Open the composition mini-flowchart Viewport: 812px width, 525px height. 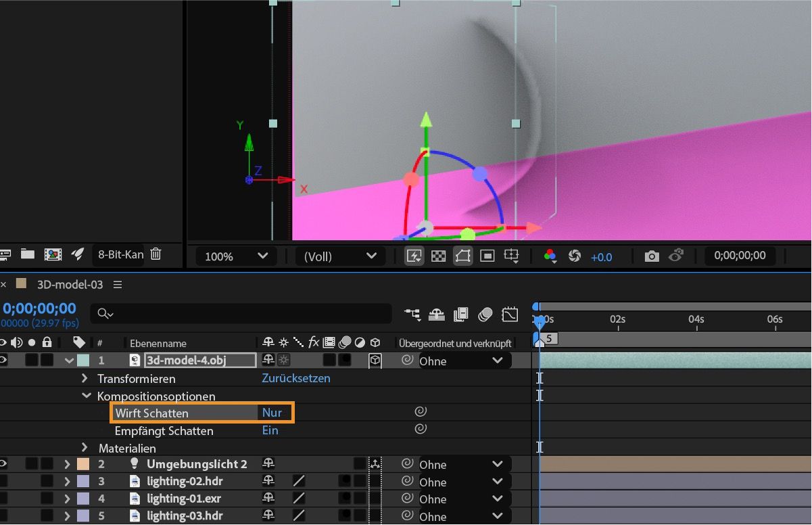pos(413,313)
